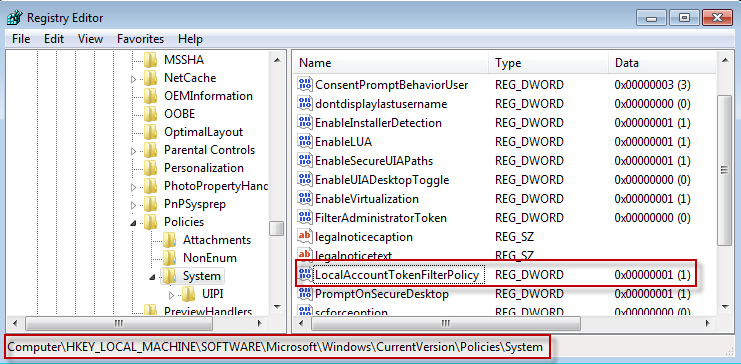This screenshot has width=741, height=364.
Task: Open the File menu
Action: 21,39
